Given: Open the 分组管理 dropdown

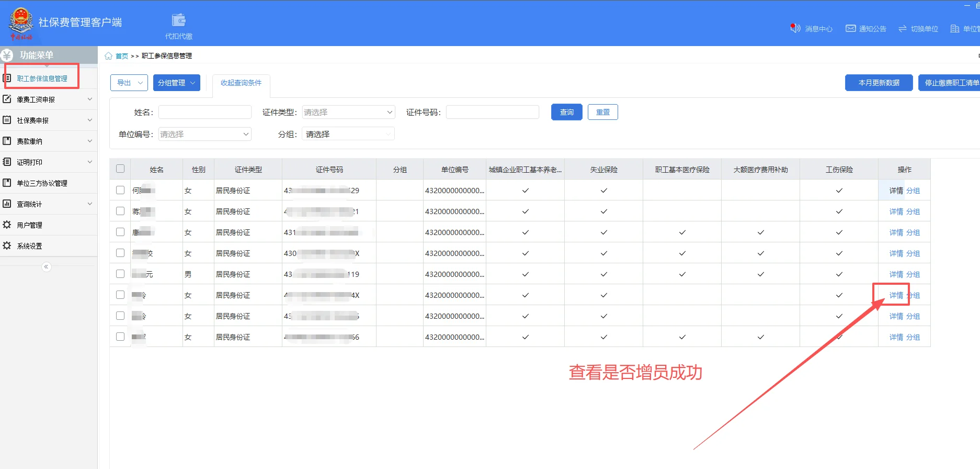Looking at the screenshot, I should (x=176, y=83).
